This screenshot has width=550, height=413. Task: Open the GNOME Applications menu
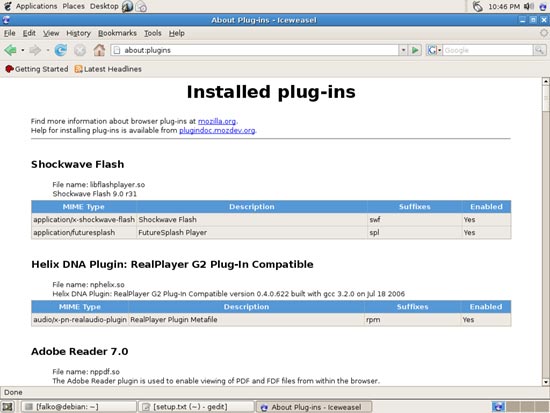pos(30,6)
